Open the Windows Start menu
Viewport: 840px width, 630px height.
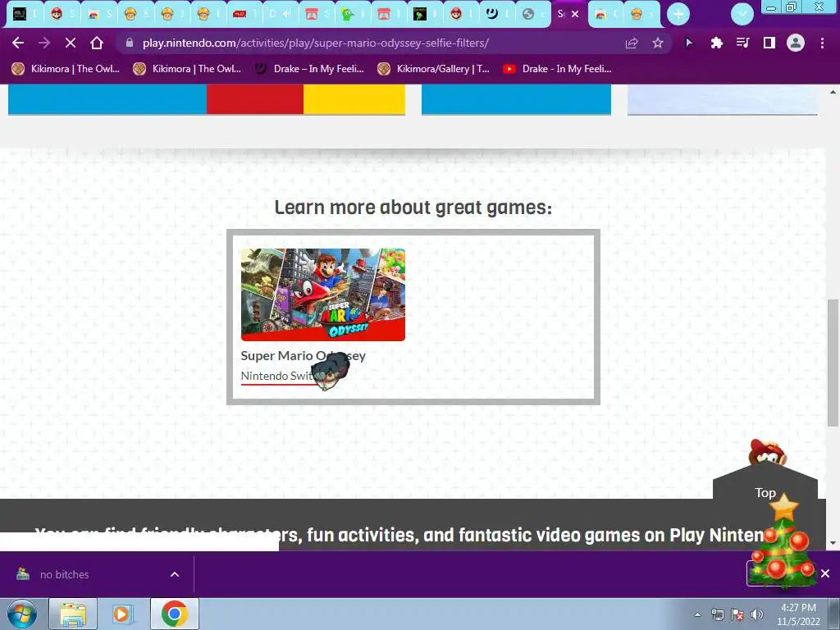click(x=22, y=614)
